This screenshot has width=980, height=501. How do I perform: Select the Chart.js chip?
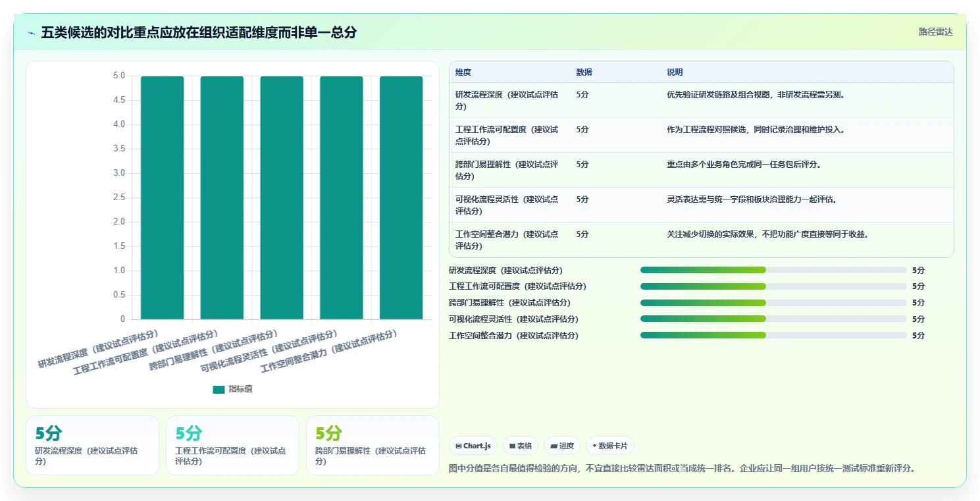pos(473,446)
